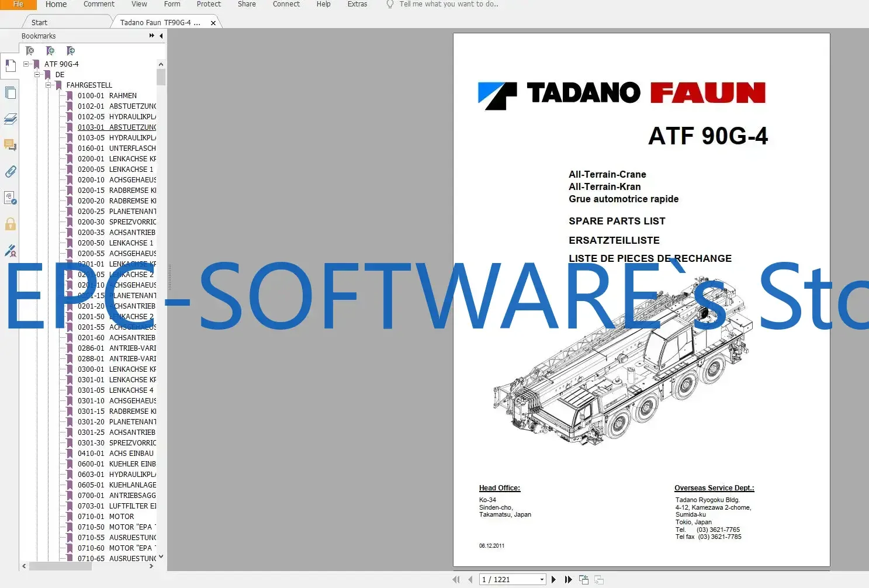
Task: Click the Tell me what you want to do field
Action: (x=449, y=4)
